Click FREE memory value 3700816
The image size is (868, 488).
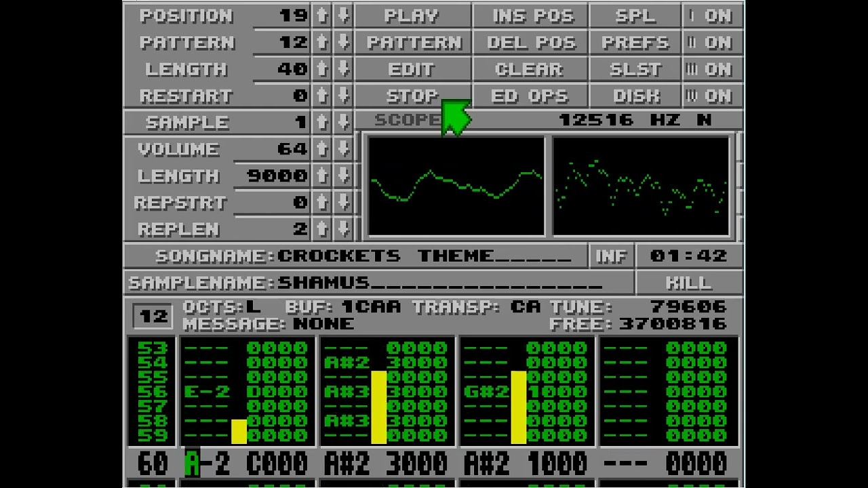[673, 324]
